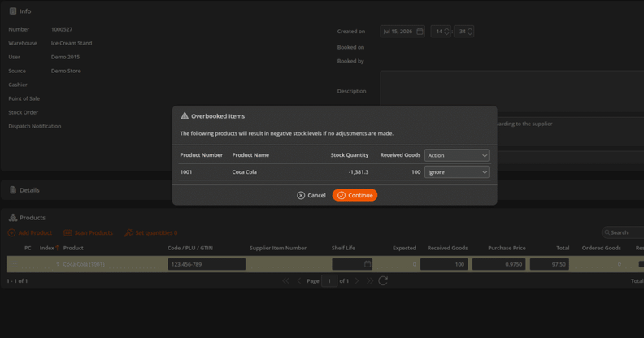The height and width of the screenshot is (338, 644).
Task: Click the Created on minute stepper arrows
Action: coord(470,32)
